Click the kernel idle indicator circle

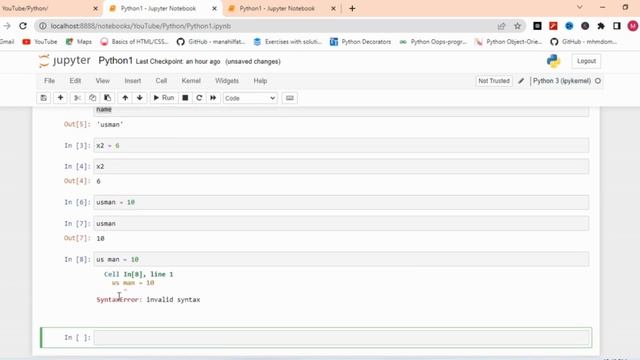[x=598, y=81]
